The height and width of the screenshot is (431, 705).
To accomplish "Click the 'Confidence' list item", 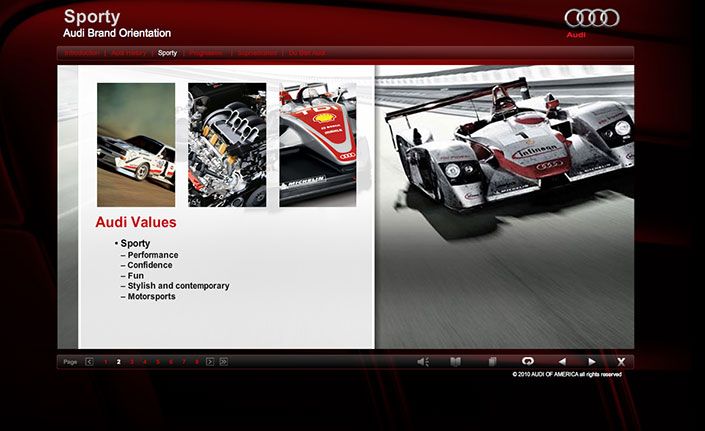I will tap(150, 265).
